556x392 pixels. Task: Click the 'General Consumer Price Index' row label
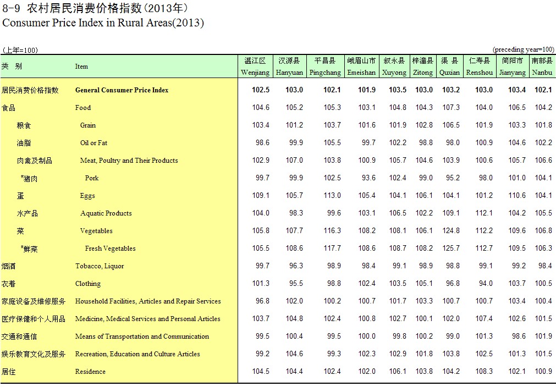point(122,90)
